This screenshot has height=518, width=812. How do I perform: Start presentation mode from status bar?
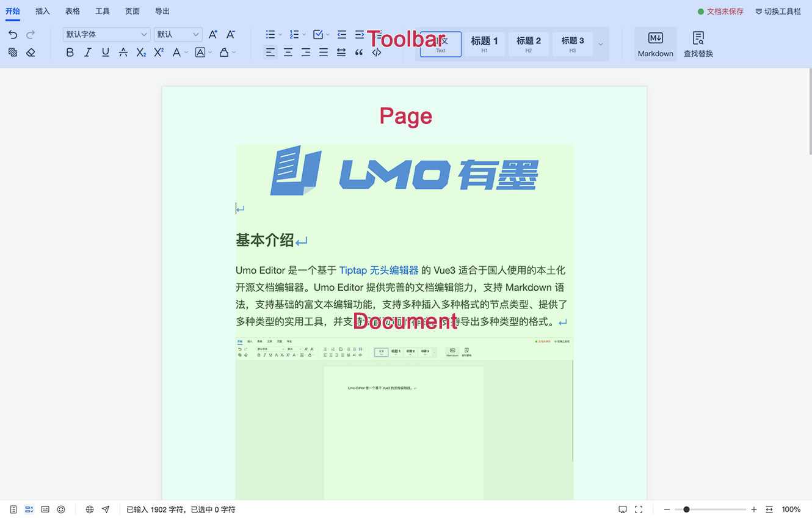[623, 509]
